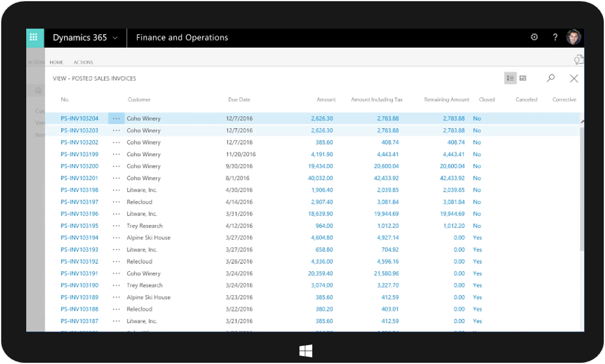Click the lightbulb icon below the header
The height and width of the screenshot is (364, 605).
578,60
